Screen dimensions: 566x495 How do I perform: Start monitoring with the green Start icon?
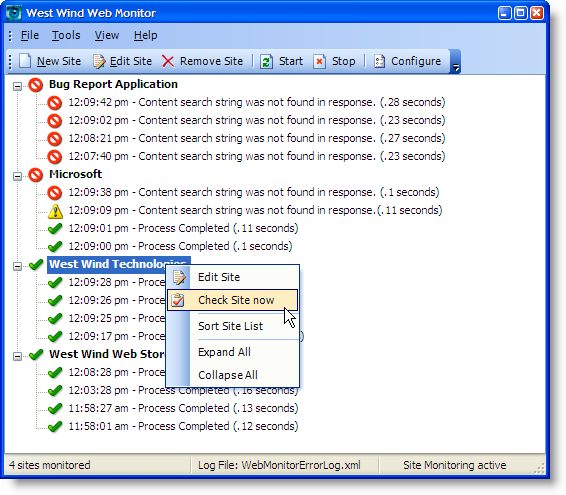266,61
